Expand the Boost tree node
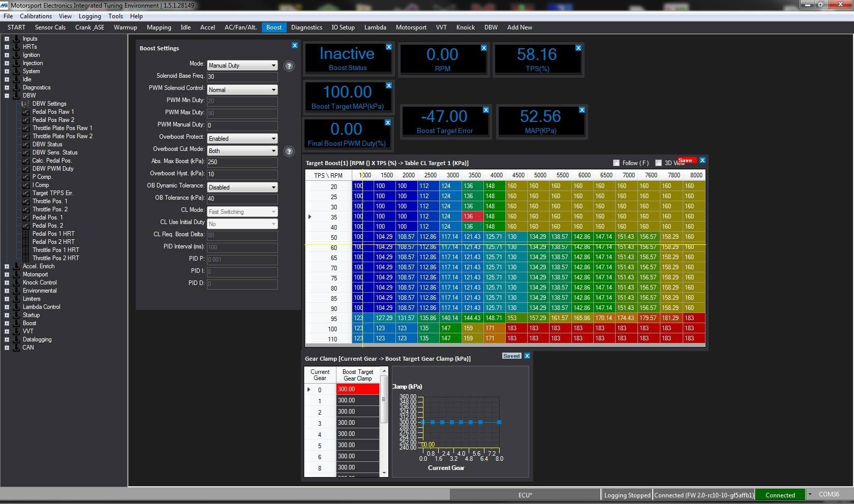Screen dimensions: 854x504 pyautogui.click(x=7, y=323)
